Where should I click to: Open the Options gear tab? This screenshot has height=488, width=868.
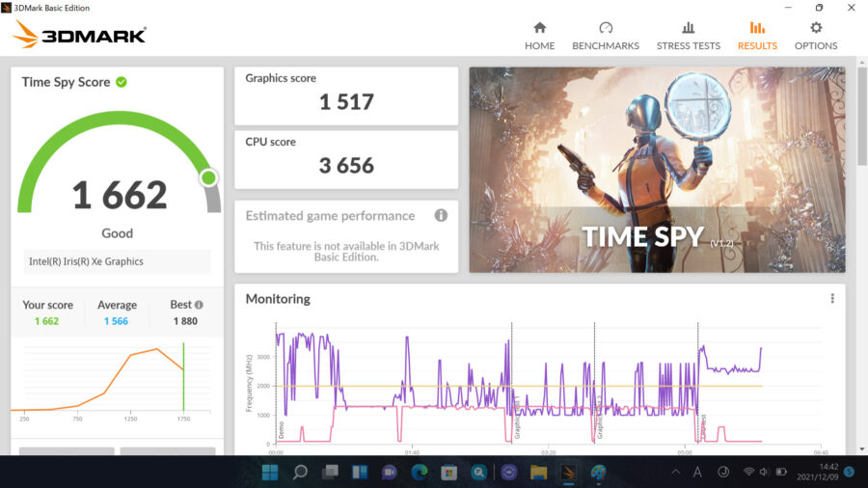pos(815,36)
